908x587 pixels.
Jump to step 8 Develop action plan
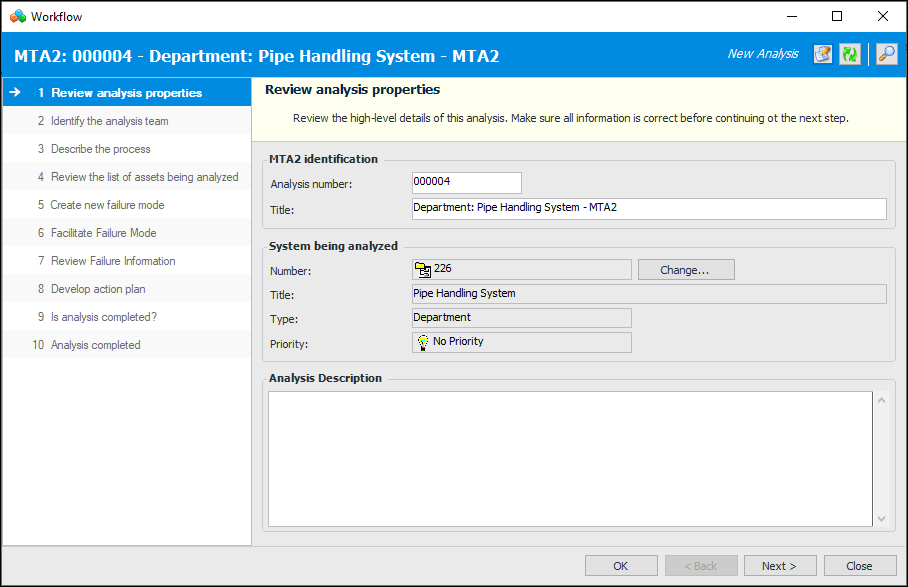coord(98,289)
